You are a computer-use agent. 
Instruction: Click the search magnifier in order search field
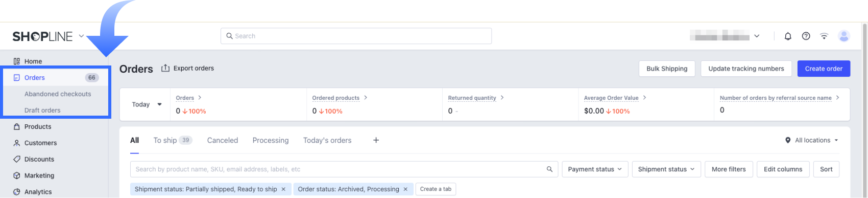point(549,169)
